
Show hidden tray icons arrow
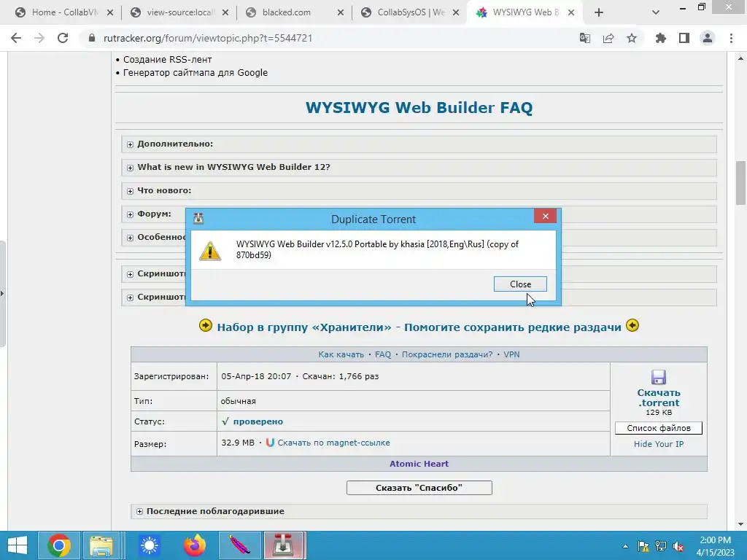click(625, 546)
